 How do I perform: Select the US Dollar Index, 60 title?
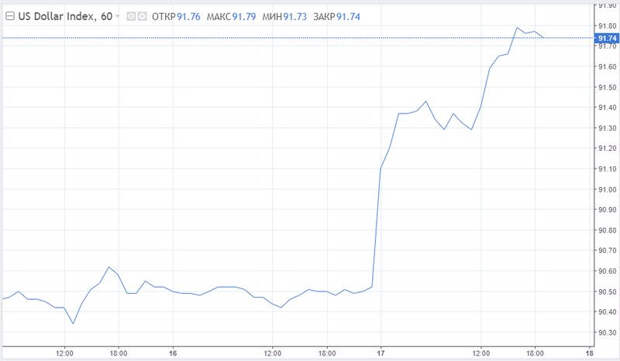coord(65,17)
